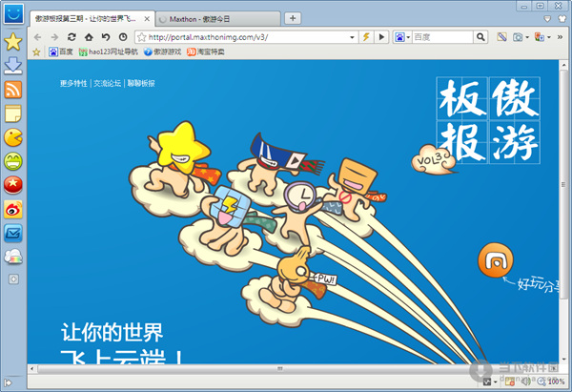572x392 pixels.
Task: Follow the 聊聊板报 page link
Action: [141, 83]
